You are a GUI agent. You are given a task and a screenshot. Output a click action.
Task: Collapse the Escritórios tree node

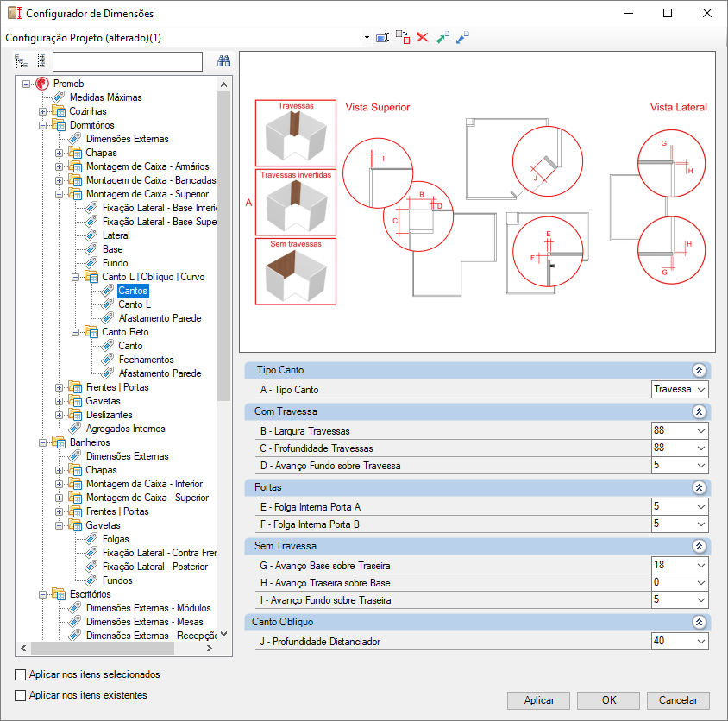click(43, 595)
